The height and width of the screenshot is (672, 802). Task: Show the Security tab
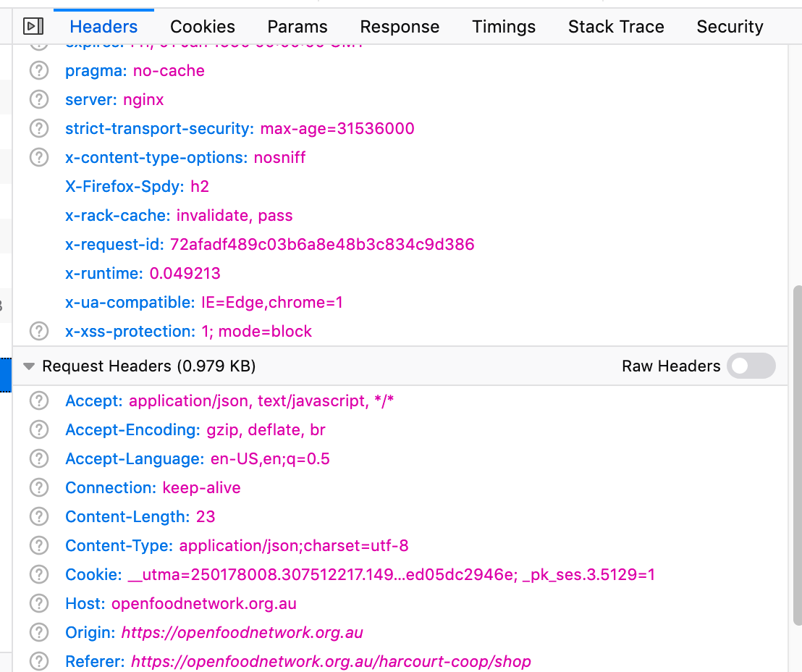point(730,27)
